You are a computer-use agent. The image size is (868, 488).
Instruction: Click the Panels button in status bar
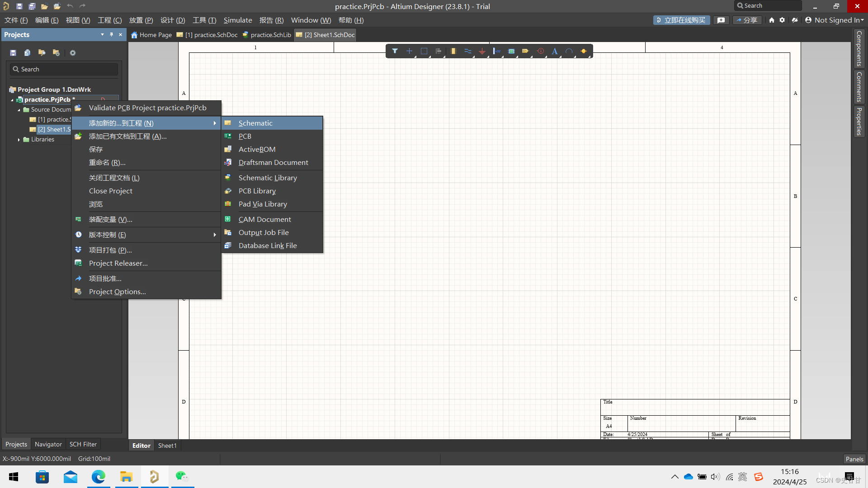854,459
